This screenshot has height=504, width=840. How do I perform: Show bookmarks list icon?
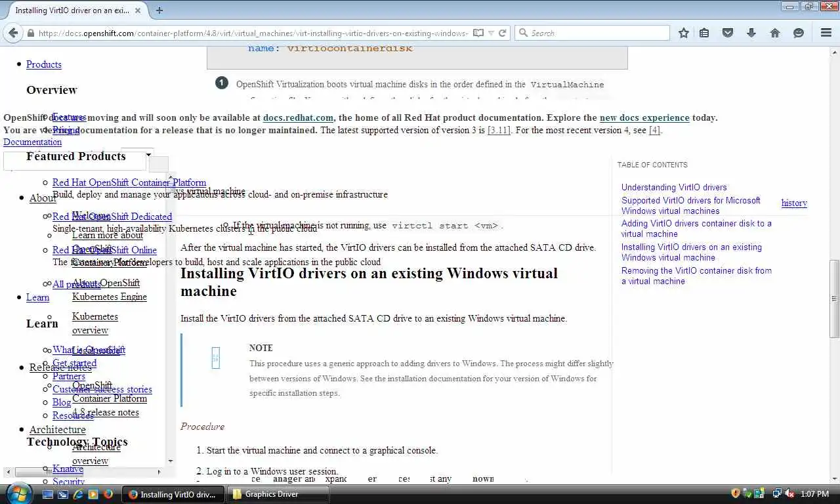(704, 33)
